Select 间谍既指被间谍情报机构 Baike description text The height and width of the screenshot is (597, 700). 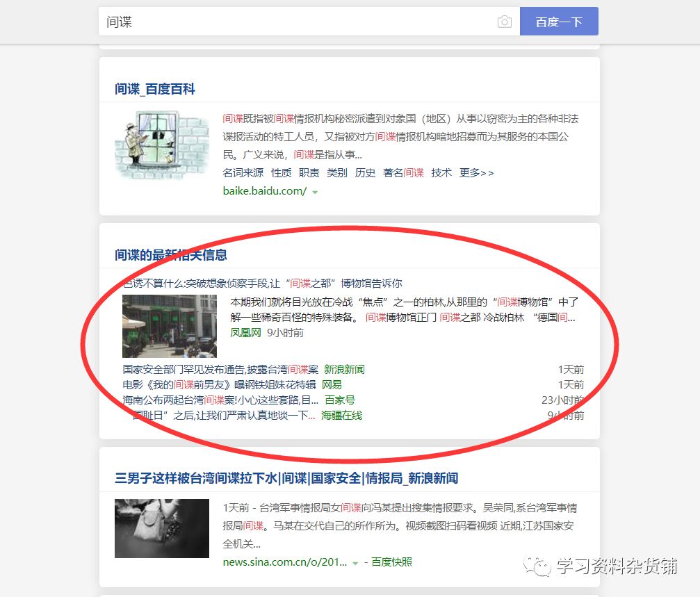(x=400, y=136)
